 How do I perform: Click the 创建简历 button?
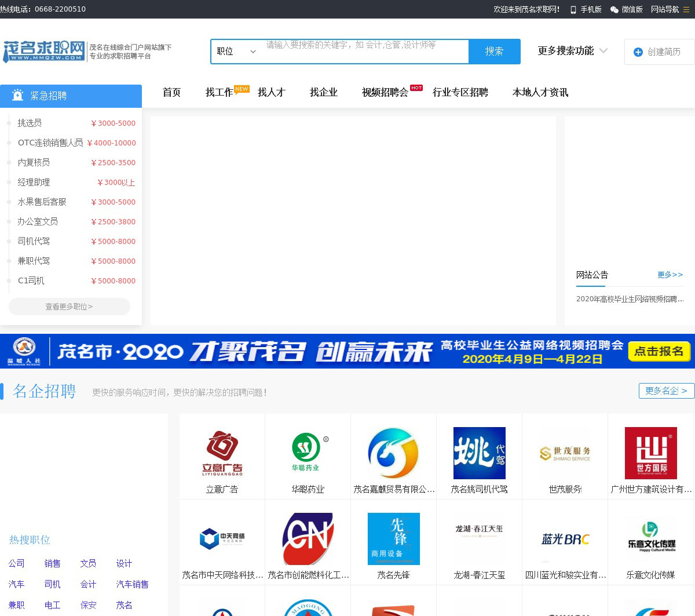pyautogui.click(x=659, y=52)
